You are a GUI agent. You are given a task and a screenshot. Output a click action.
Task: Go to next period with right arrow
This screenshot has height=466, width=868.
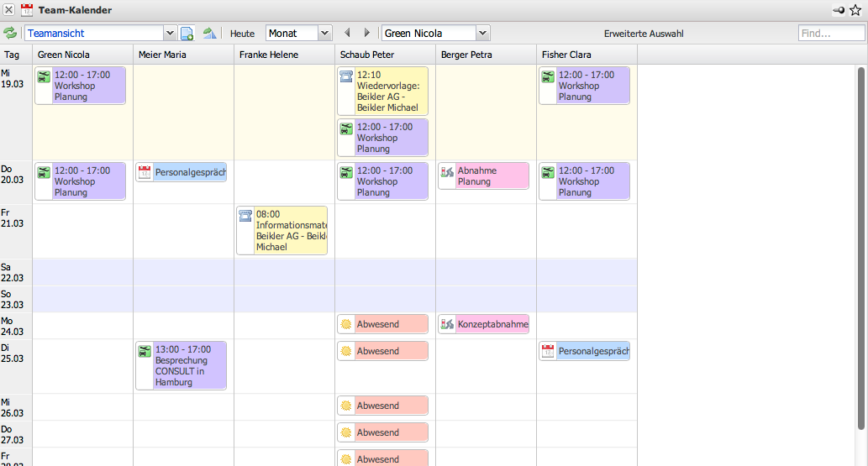pyautogui.click(x=366, y=34)
